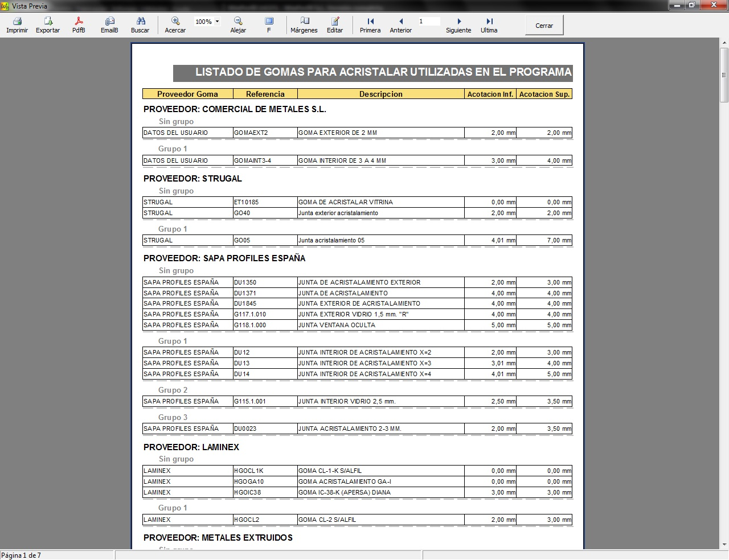Click reference GOMAEXT2

coord(251,133)
